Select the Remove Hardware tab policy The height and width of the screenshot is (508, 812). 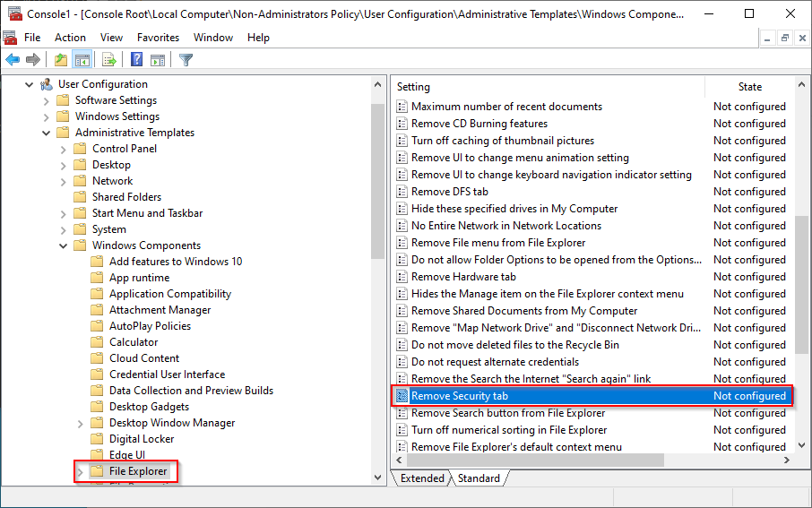463,277
